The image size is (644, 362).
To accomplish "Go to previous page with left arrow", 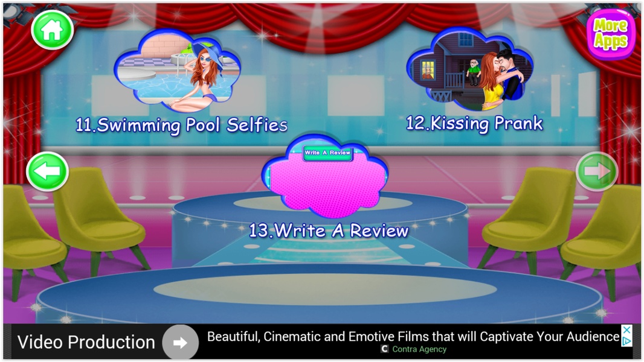I will point(47,171).
